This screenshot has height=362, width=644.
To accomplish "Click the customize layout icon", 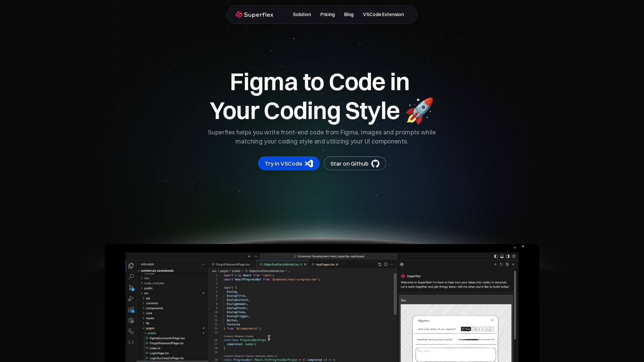I will pyautogui.click(x=514, y=256).
